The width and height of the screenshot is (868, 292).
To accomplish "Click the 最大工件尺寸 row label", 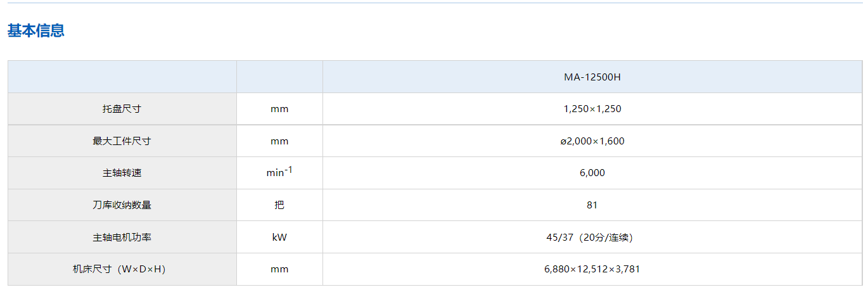I will [122, 141].
